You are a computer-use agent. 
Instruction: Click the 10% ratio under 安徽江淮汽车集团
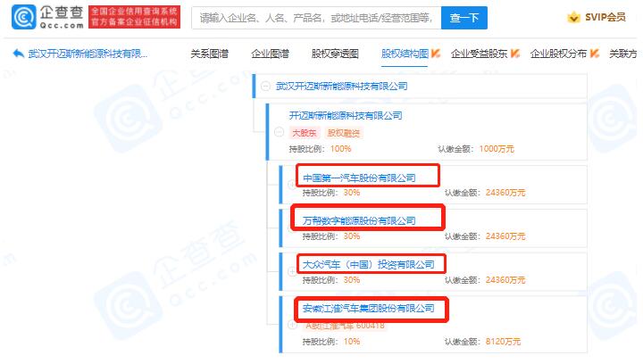tap(352, 342)
